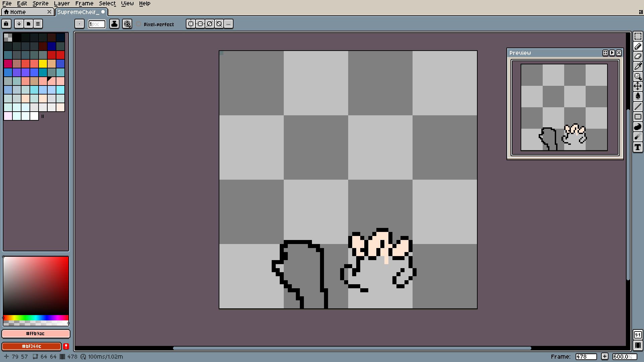Select the Zoom tool
644x362 pixels.
638,76
